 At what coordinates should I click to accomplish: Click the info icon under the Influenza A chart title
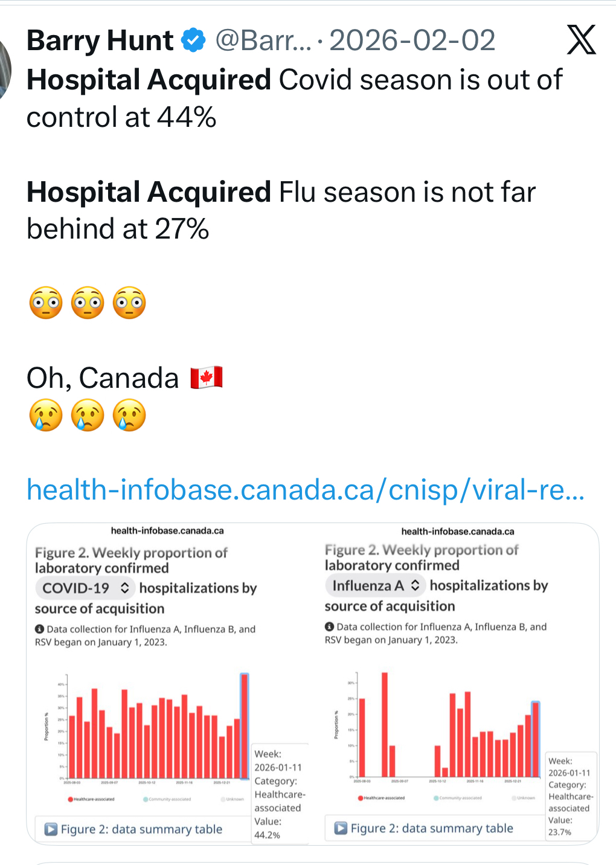(x=329, y=627)
